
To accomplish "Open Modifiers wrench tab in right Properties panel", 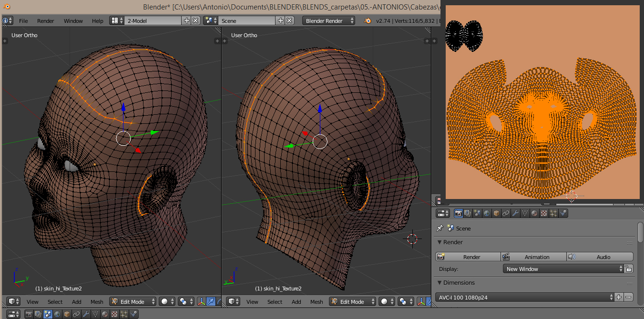I will pos(515,213).
